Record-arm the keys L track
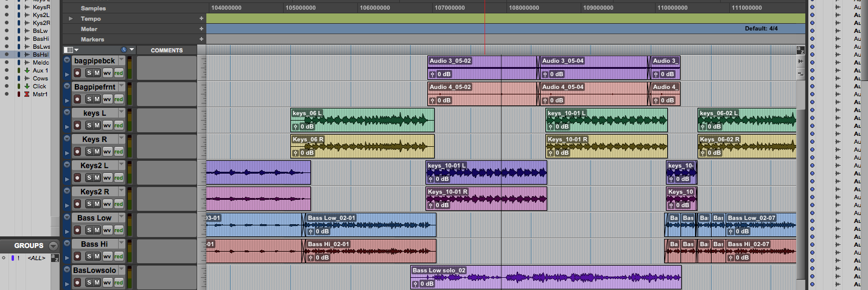 click(x=77, y=126)
